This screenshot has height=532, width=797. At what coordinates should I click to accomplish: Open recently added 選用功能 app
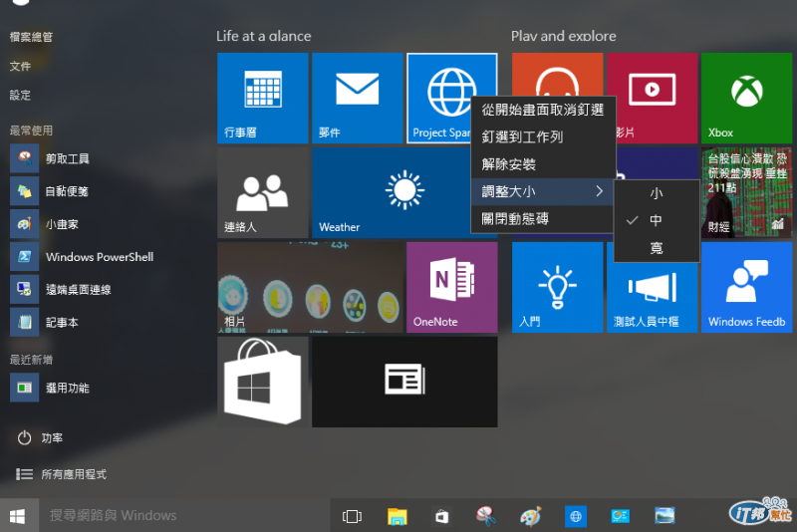[x=51, y=388]
